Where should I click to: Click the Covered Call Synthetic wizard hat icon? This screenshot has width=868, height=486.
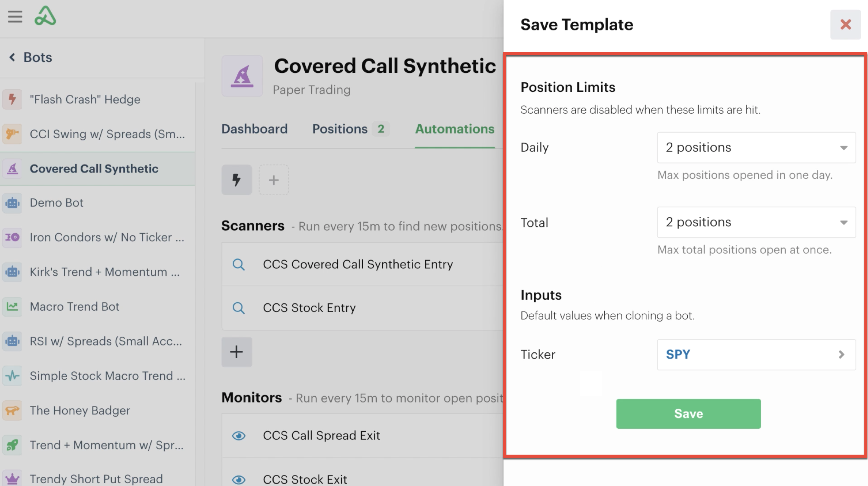[242, 76]
